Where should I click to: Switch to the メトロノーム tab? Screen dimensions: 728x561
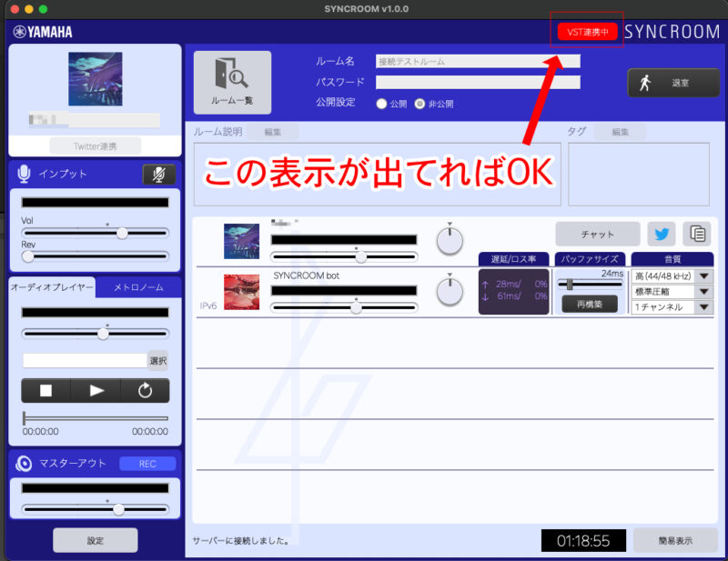coord(138,287)
